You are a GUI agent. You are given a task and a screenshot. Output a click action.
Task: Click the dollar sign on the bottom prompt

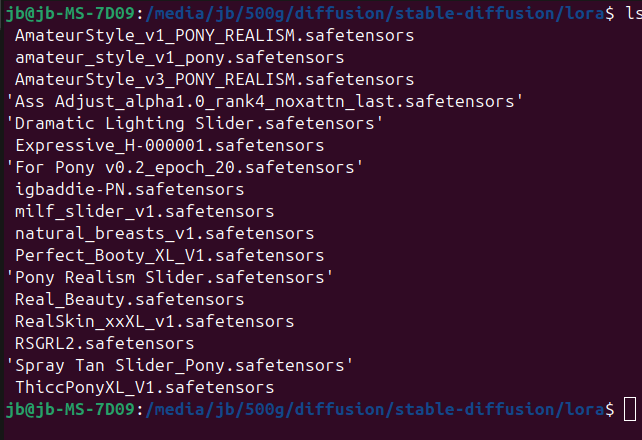click(610, 409)
